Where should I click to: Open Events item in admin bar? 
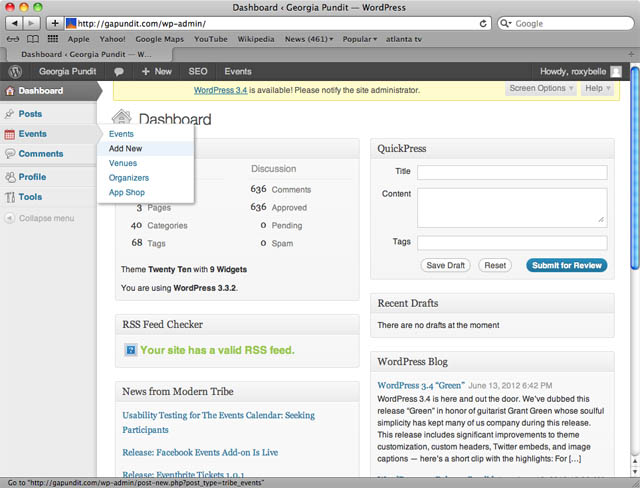pyautogui.click(x=238, y=72)
